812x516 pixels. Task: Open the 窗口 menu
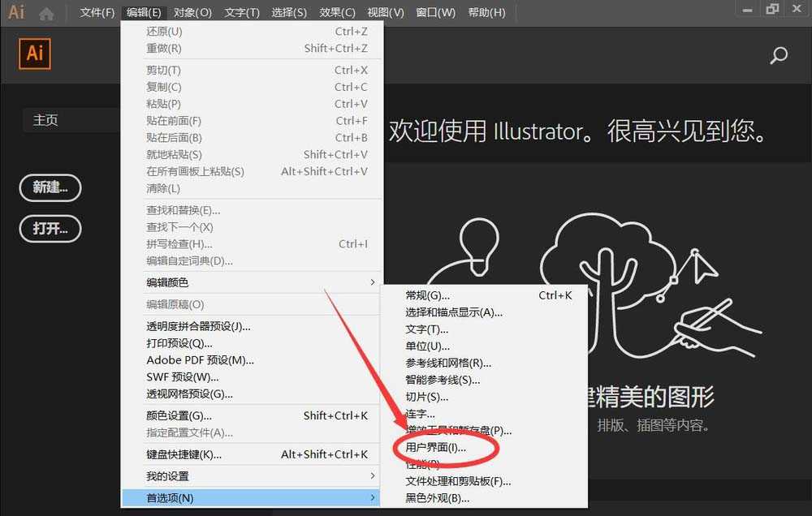pyautogui.click(x=435, y=12)
